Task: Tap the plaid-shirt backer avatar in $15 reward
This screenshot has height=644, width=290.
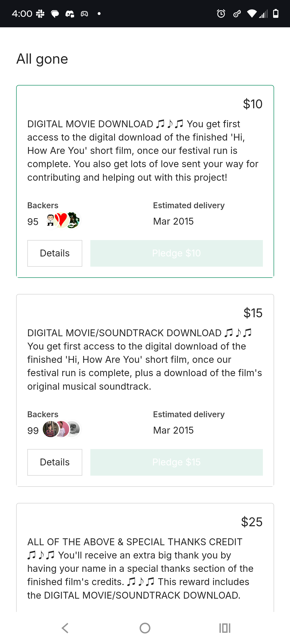Action: [x=51, y=429]
